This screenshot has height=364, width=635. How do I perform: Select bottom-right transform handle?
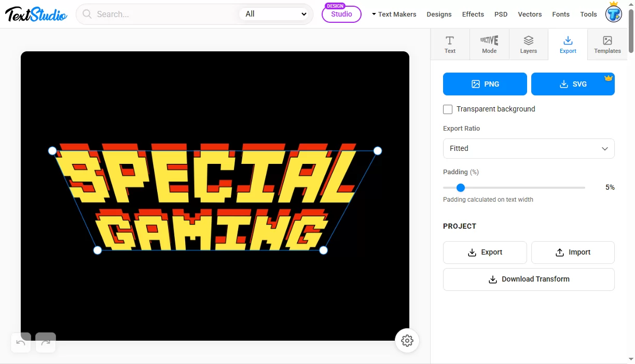[x=323, y=250]
